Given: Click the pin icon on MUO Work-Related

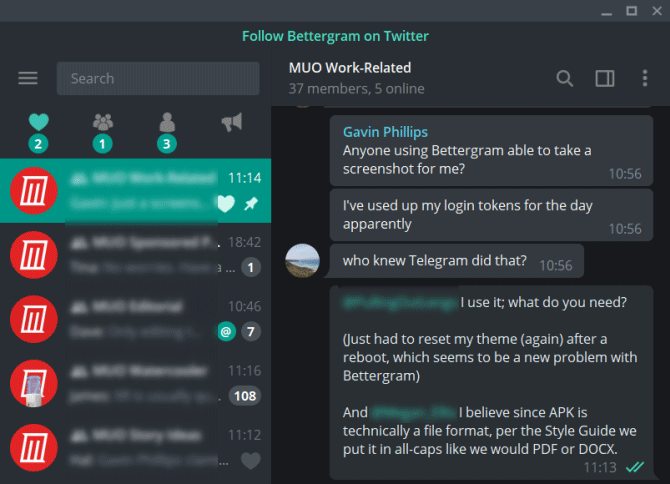Looking at the screenshot, I should click(x=250, y=204).
